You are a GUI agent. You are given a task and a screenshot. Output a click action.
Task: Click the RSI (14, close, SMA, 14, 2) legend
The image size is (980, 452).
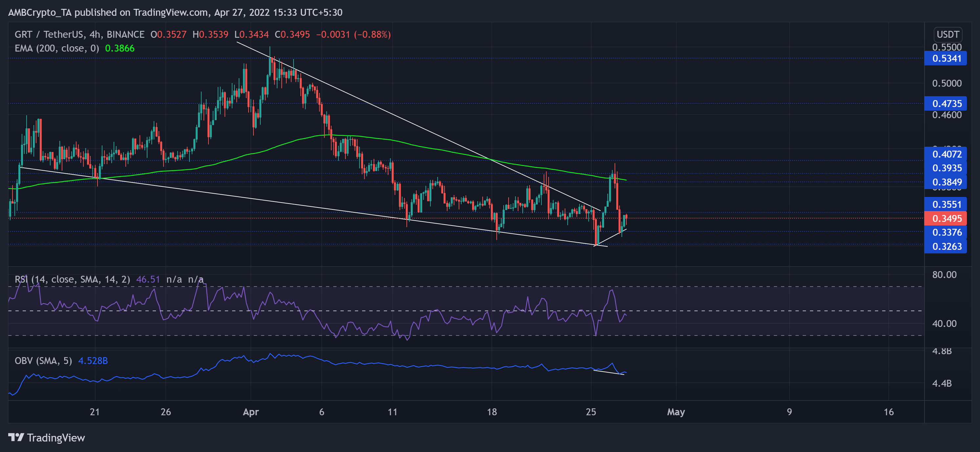tap(72, 279)
